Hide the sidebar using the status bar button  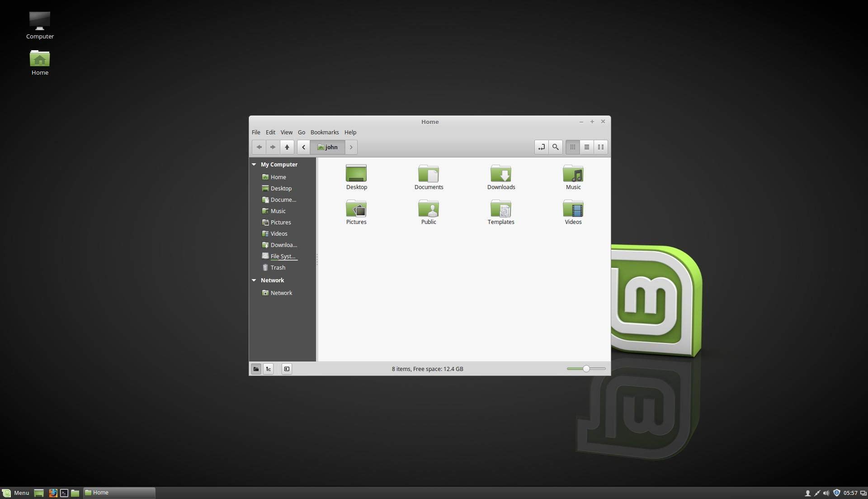tap(287, 369)
